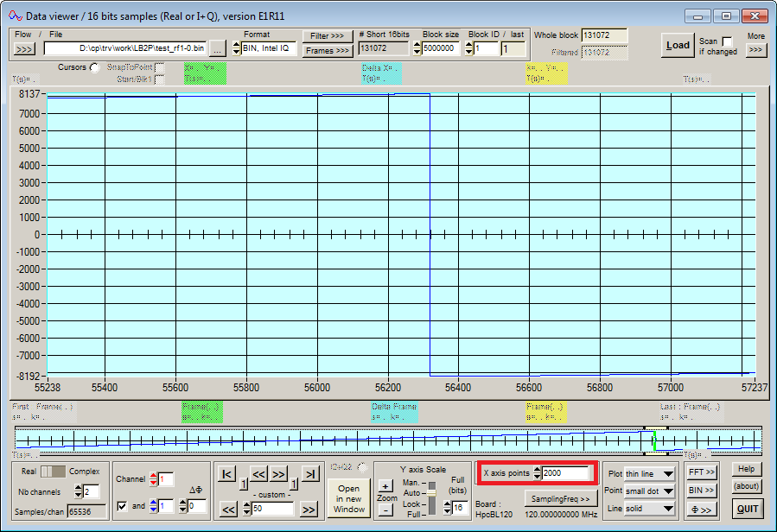Click the Samples/chan value 65536

pos(86,511)
